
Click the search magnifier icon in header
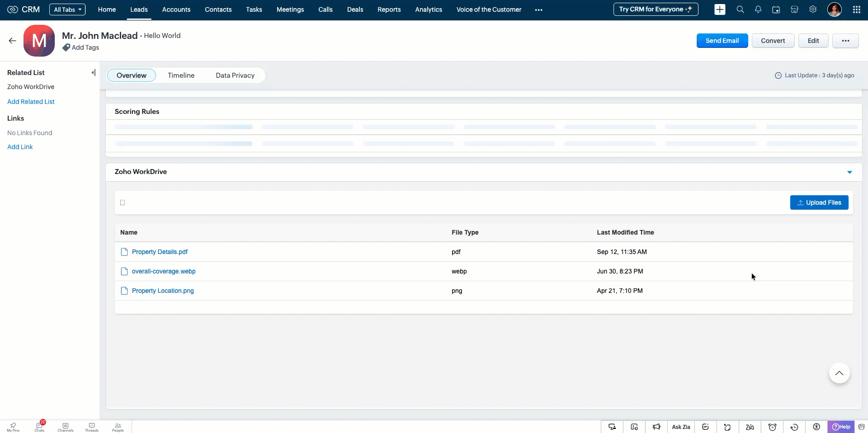click(740, 9)
